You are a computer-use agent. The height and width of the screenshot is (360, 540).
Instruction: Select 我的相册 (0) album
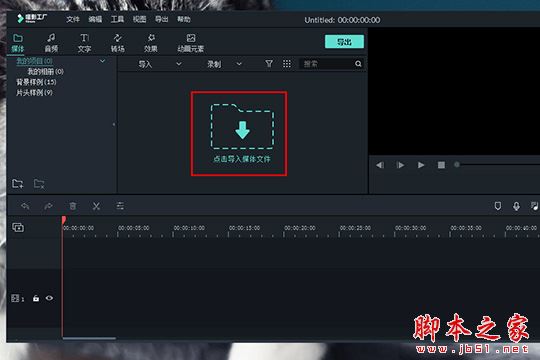[x=45, y=72]
